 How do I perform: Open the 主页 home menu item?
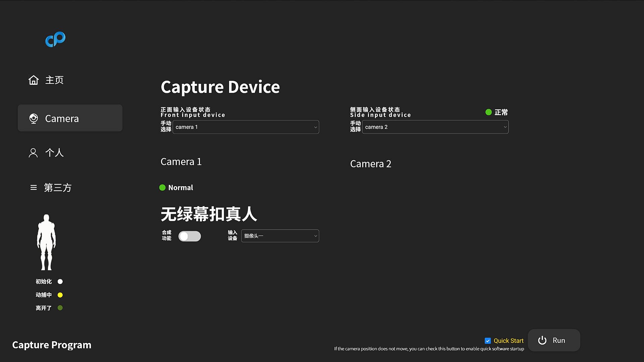coord(54,80)
